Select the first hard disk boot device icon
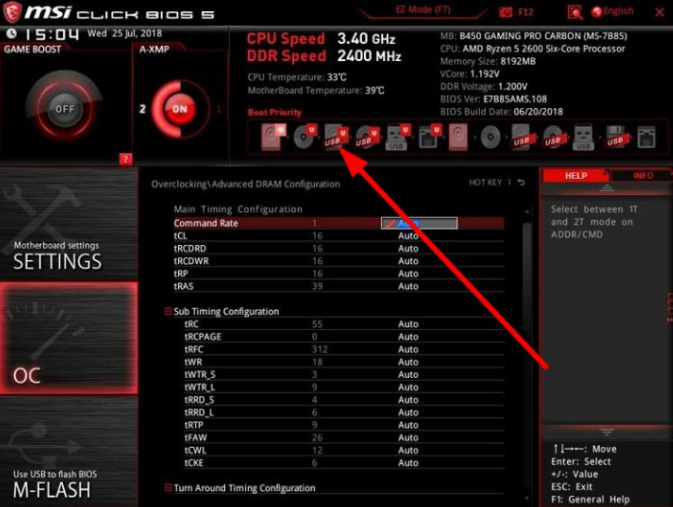 point(273,137)
